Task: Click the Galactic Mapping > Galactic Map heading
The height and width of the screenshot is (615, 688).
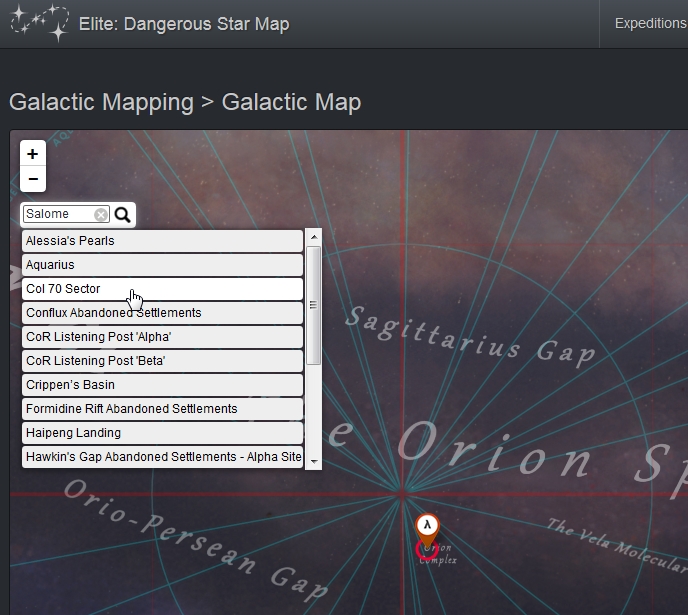Action: pos(185,102)
